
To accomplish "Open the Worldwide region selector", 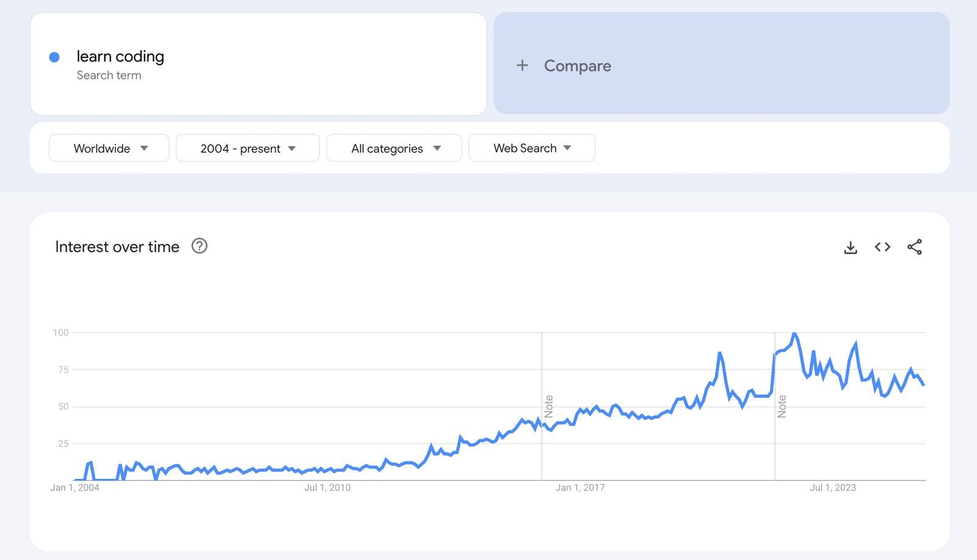I will [x=108, y=148].
